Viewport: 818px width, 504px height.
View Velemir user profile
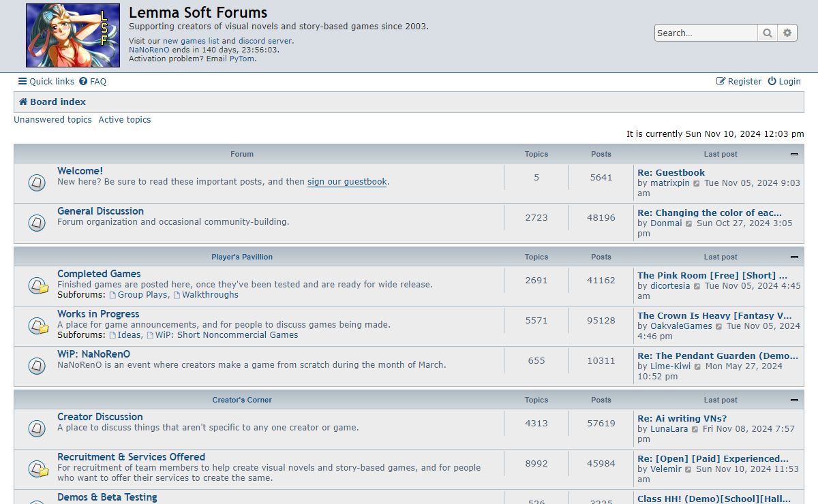click(x=667, y=469)
